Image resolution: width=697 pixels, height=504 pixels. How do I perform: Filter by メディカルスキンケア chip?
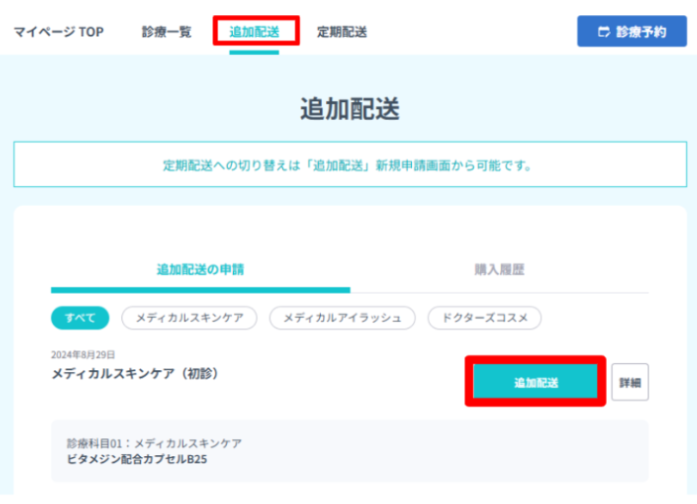189,318
